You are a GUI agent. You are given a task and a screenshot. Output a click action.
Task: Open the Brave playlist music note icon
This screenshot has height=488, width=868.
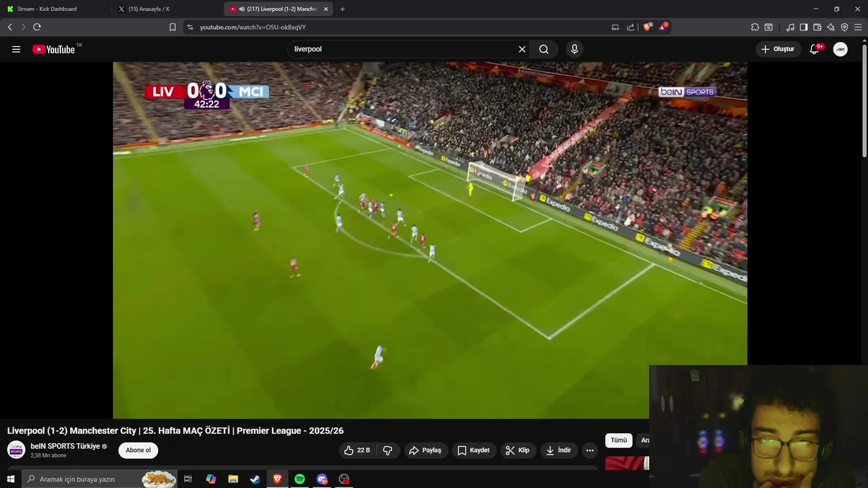click(790, 27)
